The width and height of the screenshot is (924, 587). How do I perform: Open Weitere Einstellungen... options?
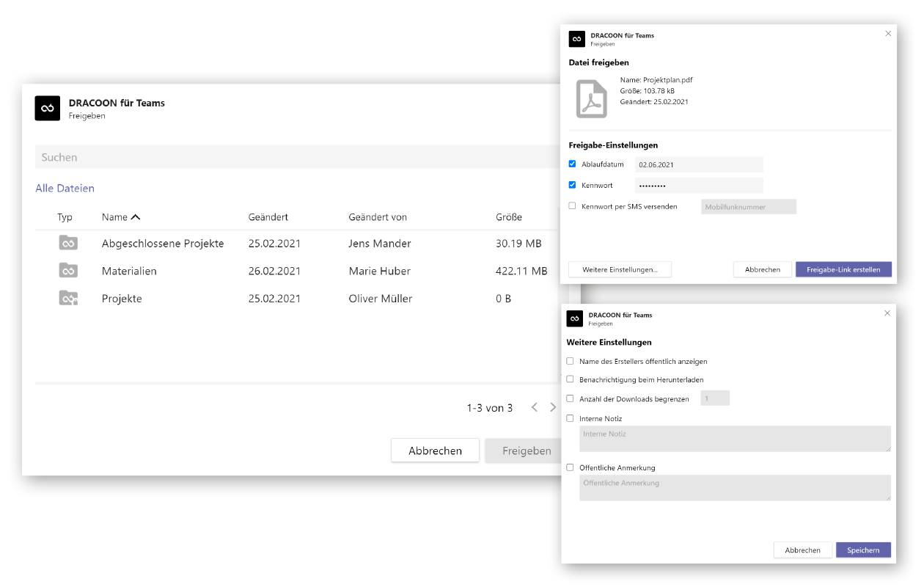[620, 269]
